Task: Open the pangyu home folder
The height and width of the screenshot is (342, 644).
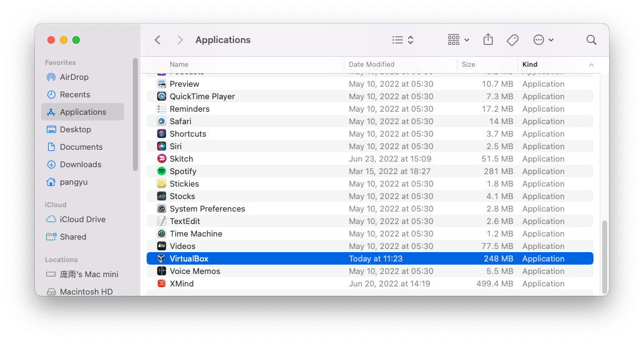Action: pyautogui.click(x=82, y=182)
